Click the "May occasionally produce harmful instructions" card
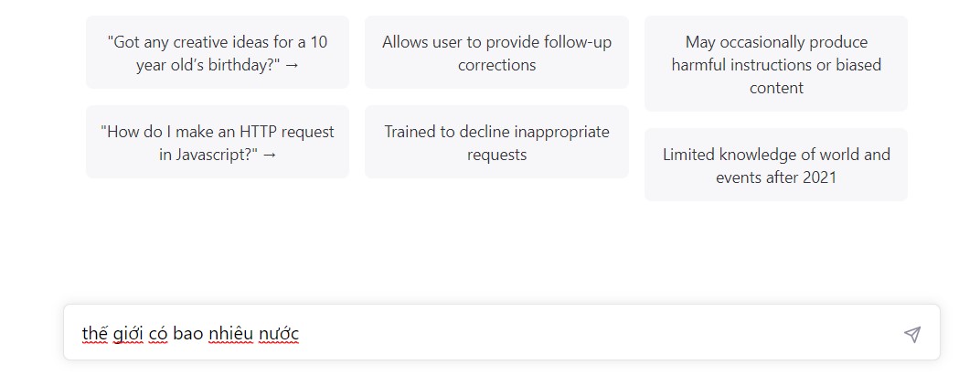This screenshot has width=980, height=376. click(776, 64)
